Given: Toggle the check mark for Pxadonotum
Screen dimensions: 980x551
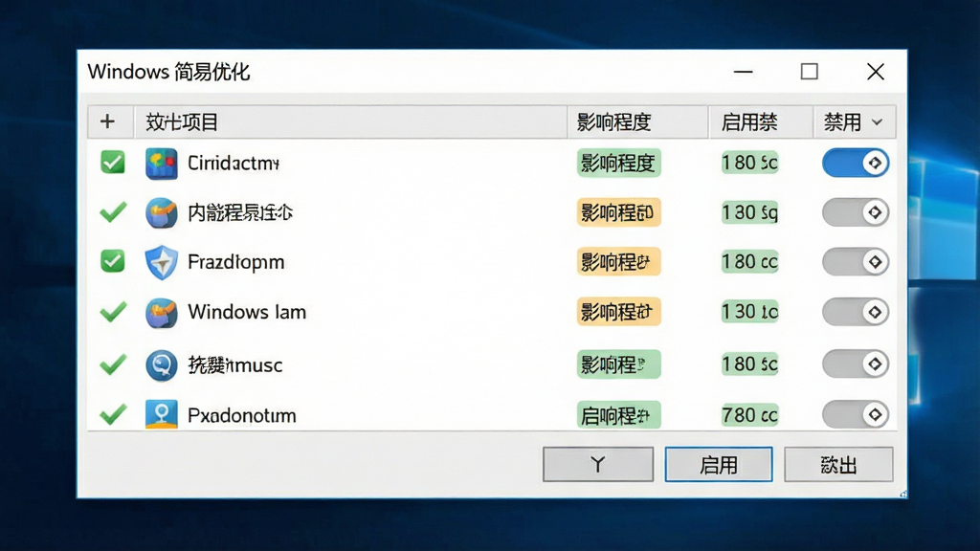Looking at the screenshot, I should (113, 413).
